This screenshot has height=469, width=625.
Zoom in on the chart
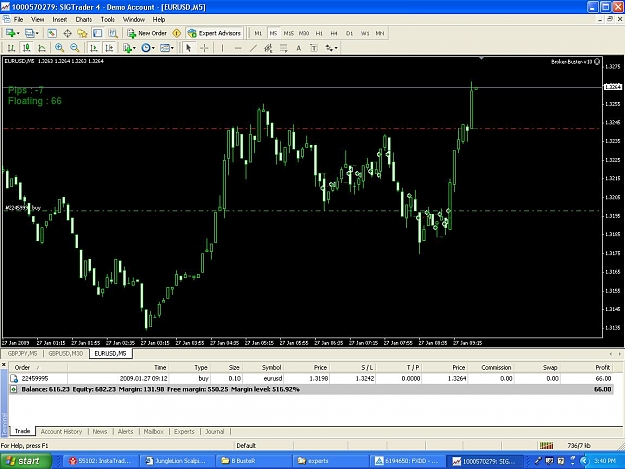point(59,48)
